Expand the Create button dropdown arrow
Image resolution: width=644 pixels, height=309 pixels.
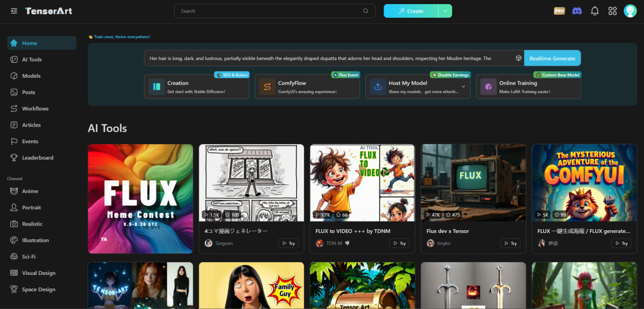(445, 11)
